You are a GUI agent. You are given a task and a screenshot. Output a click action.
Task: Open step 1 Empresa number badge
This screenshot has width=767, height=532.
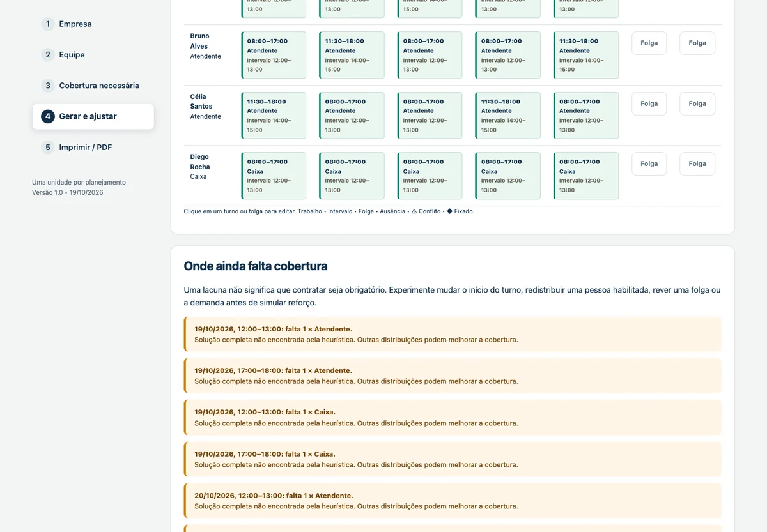point(47,24)
